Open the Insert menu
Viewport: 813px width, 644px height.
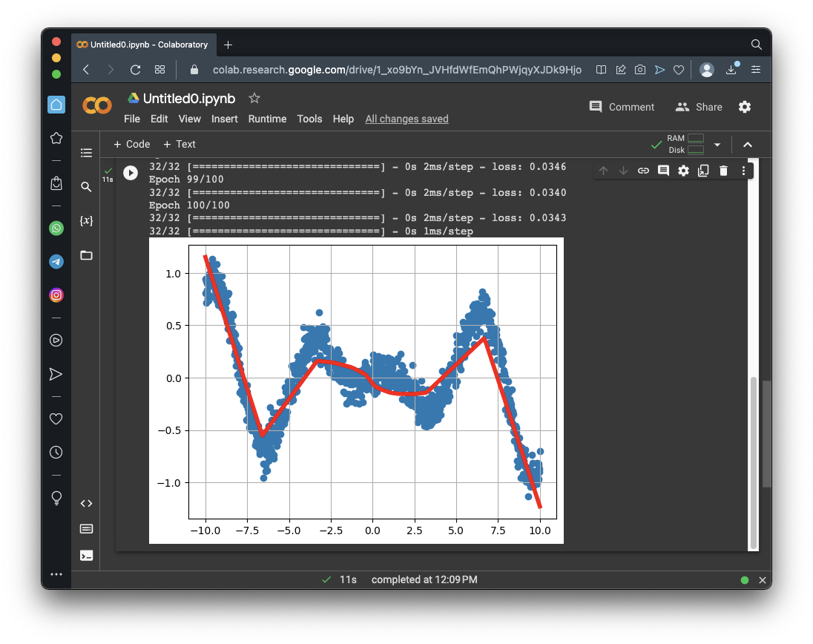(x=225, y=119)
